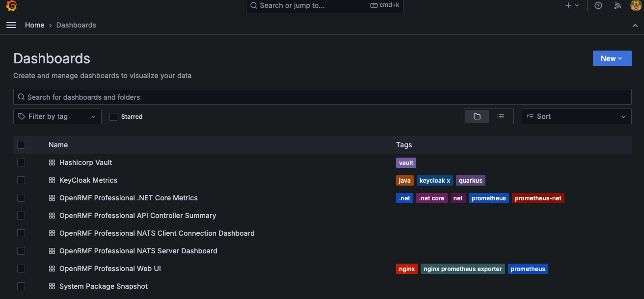
Task: Open OpenRMF Professional Web UI dashboard
Action: 110,269
